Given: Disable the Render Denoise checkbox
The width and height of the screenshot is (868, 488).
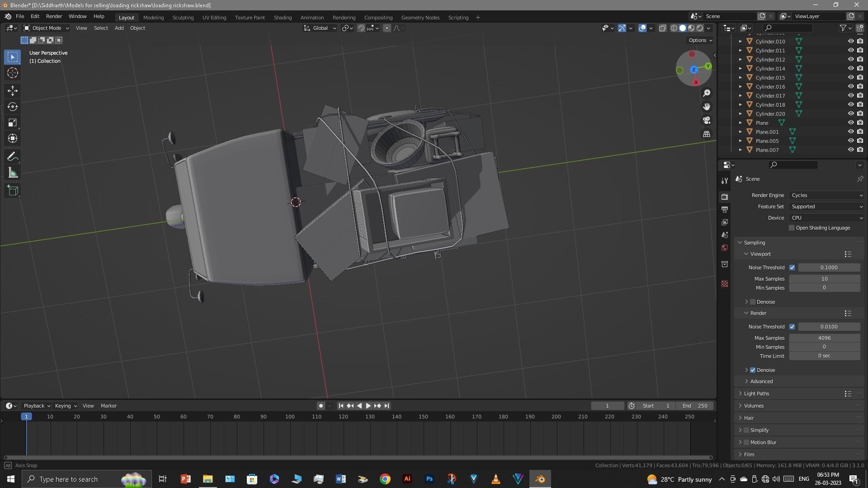Looking at the screenshot, I should coord(753,370).
